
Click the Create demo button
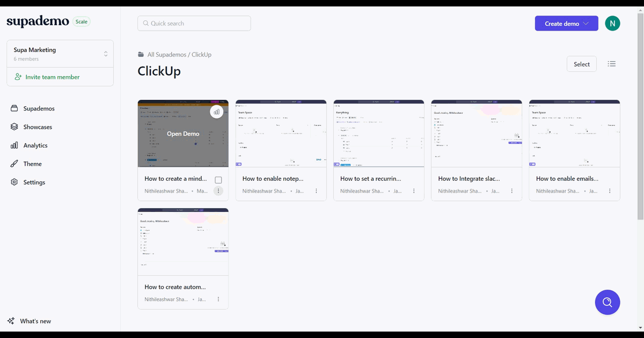pyautogui.click(x=567, y=24)
